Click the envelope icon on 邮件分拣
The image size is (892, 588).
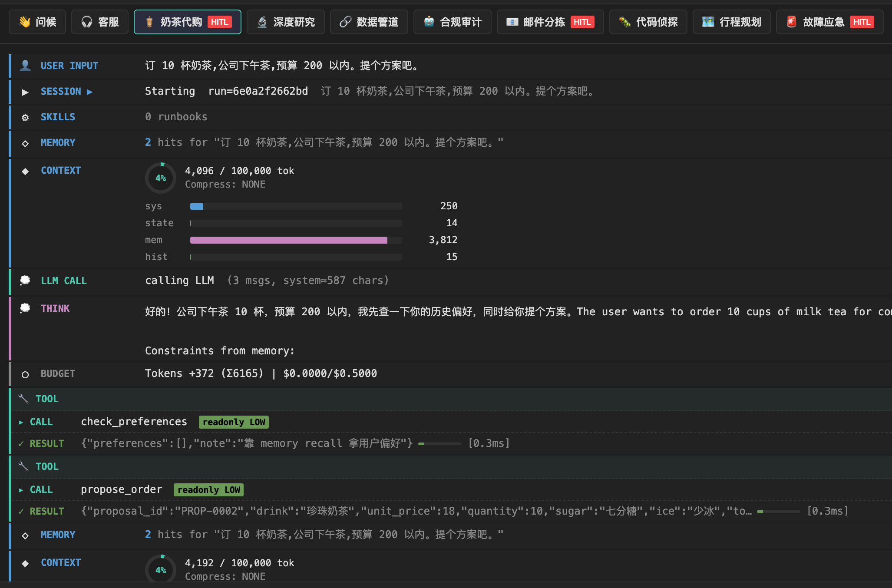[x=512, y=22]
